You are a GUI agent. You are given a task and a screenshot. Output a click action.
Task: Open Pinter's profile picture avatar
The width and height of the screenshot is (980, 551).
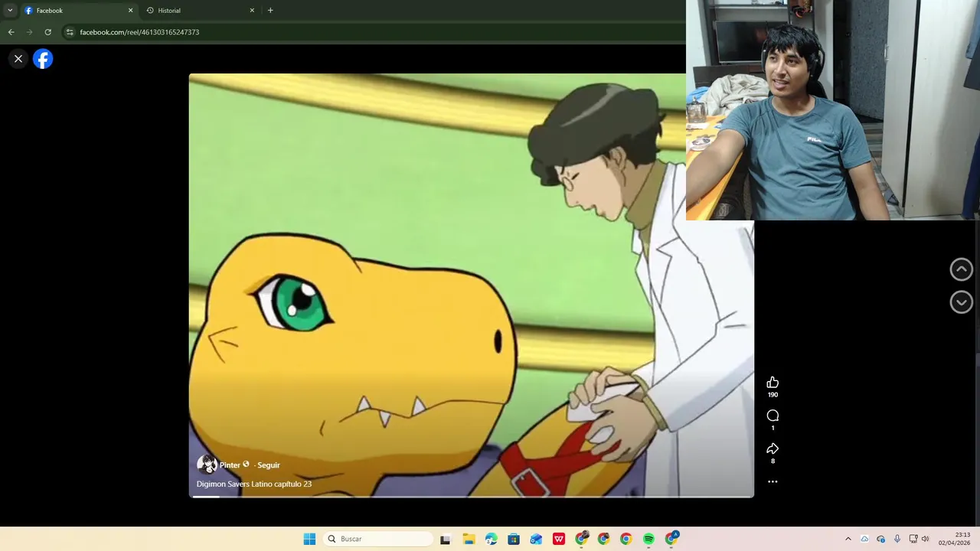click(207, 465)
